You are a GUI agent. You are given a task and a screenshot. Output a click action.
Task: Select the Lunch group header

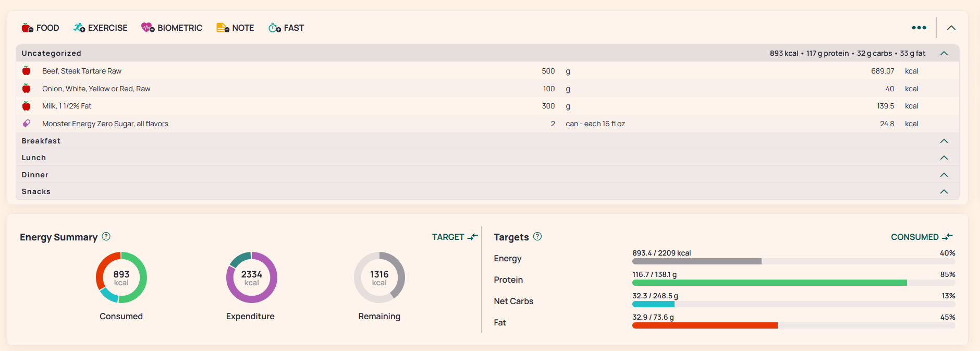(487, 158)
